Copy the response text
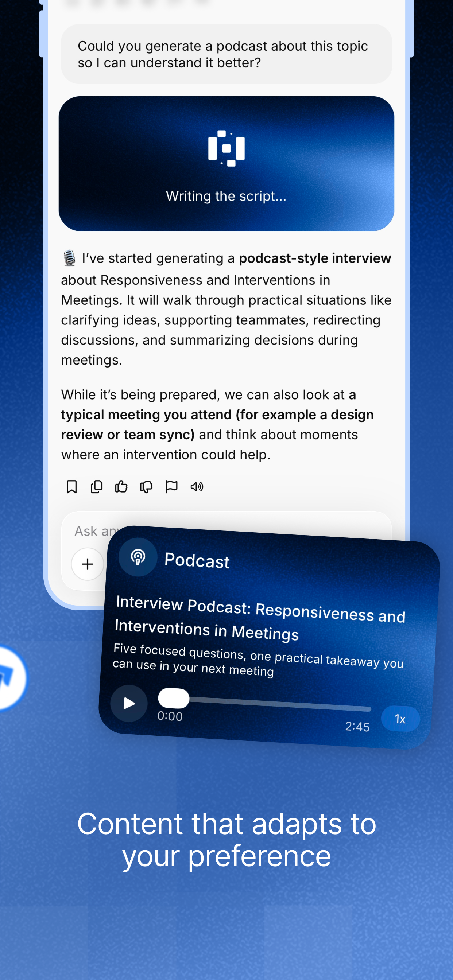Viewport: 453px width, 980px height. (96, 487)
